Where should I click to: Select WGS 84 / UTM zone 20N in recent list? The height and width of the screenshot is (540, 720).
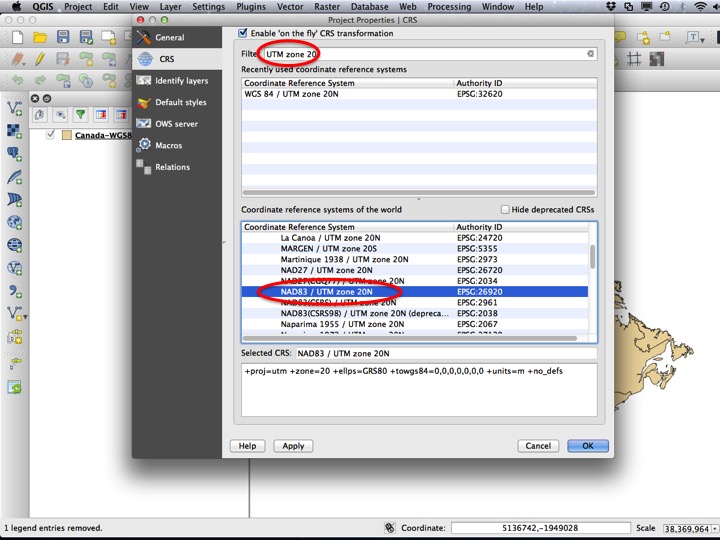419,94
